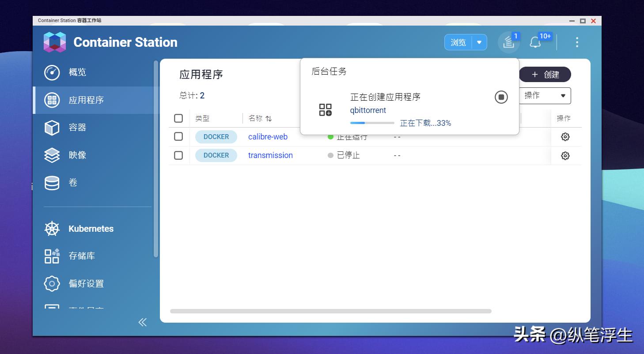Open the background tasks panel icon
The width and height of the screenshot is (644, 354).
[x=508, y=42]
